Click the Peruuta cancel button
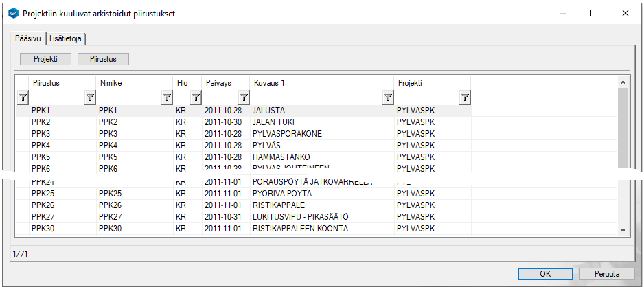 point(606,274)
